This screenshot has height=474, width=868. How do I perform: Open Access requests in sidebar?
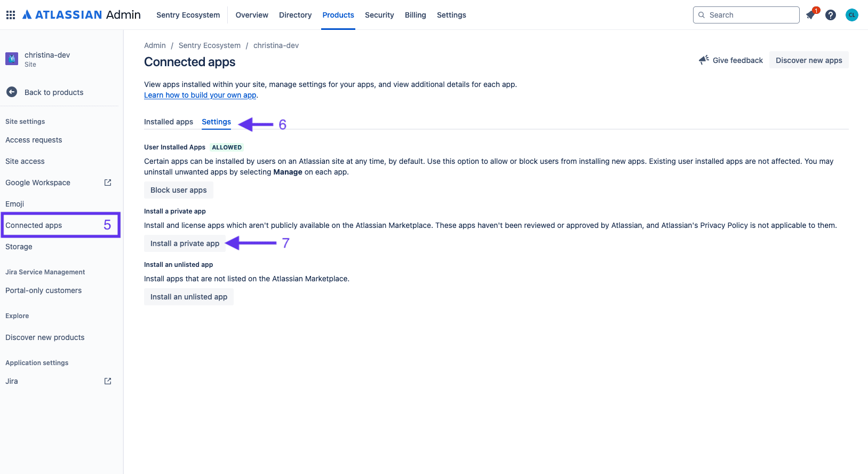click(34, 140)
